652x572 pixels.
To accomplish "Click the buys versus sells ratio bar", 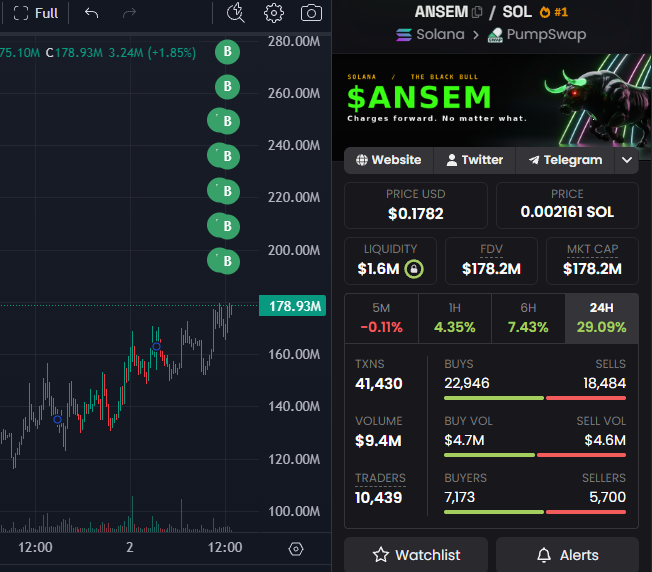I will [535, 398].
